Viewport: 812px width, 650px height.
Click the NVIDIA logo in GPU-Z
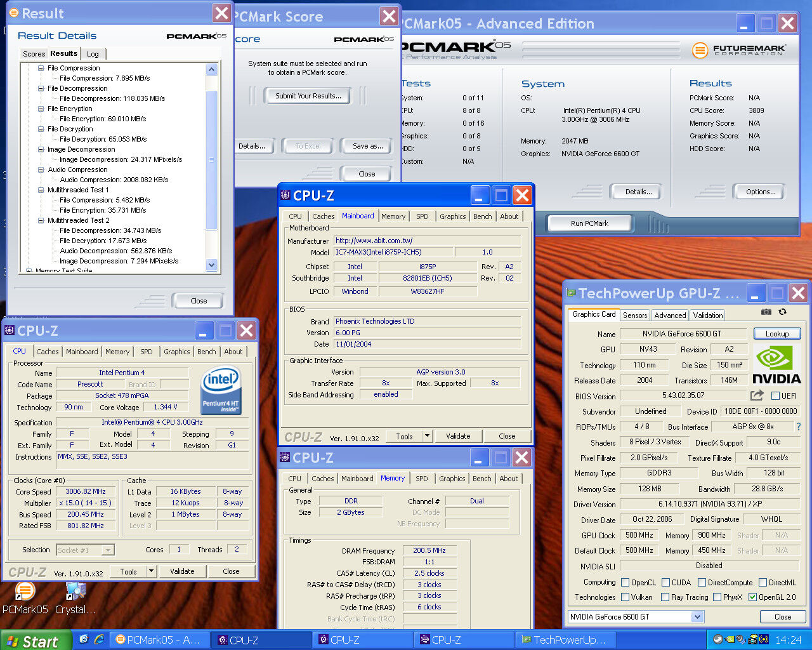tap(776, 364)
